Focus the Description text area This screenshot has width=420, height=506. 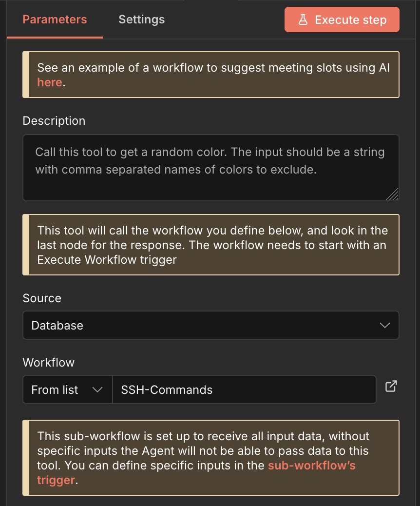[x=210, y=167]
